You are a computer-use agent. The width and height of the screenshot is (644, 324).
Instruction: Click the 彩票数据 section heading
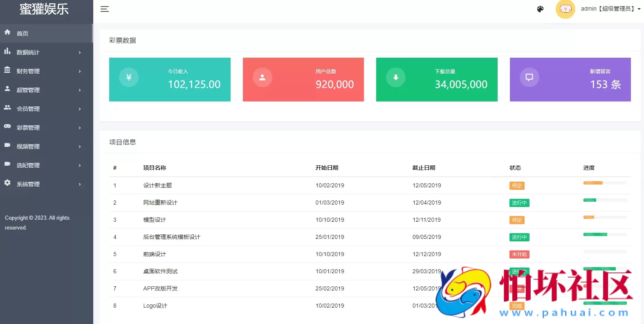coord(123,40)
